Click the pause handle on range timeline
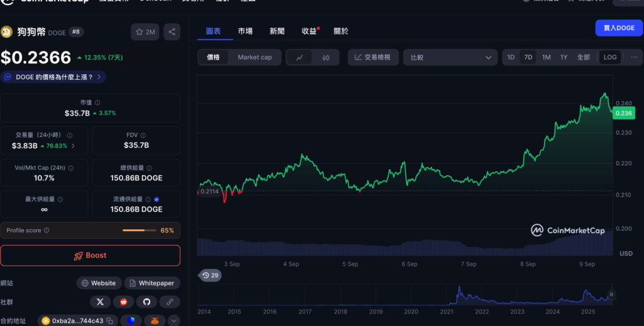The height and width of the screenshot is (326, 644). (611, 295)
